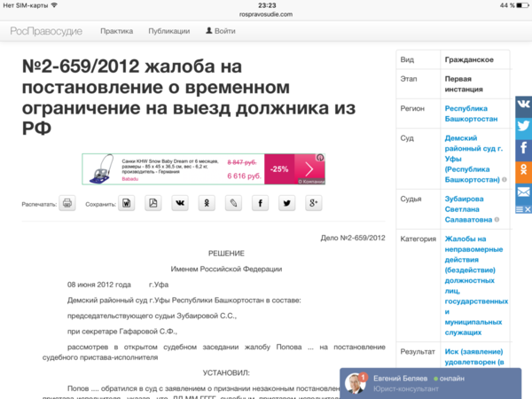532x399 pixels.
Task: Open the Практика menu item
Action: pos(116,31)
